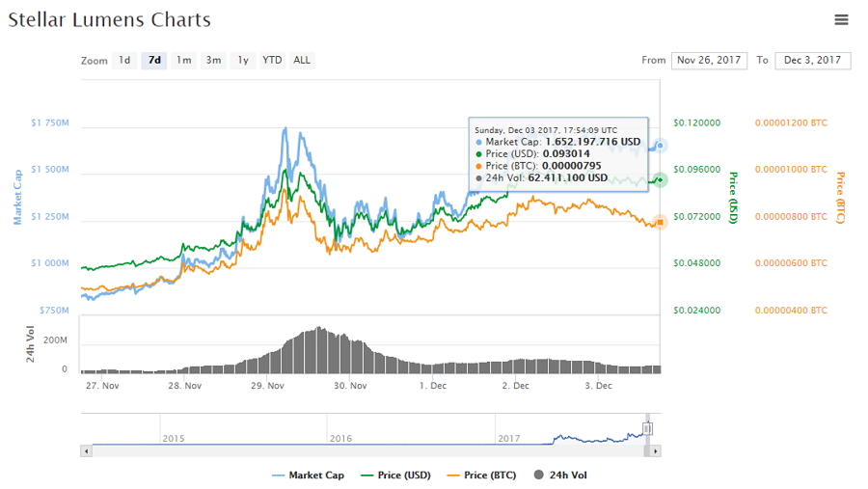Image resolution: width=868 pixels, height=489 pixels.
Task: Click the Price (BTC) orange end-point marker
Action: tap(660, 222)
